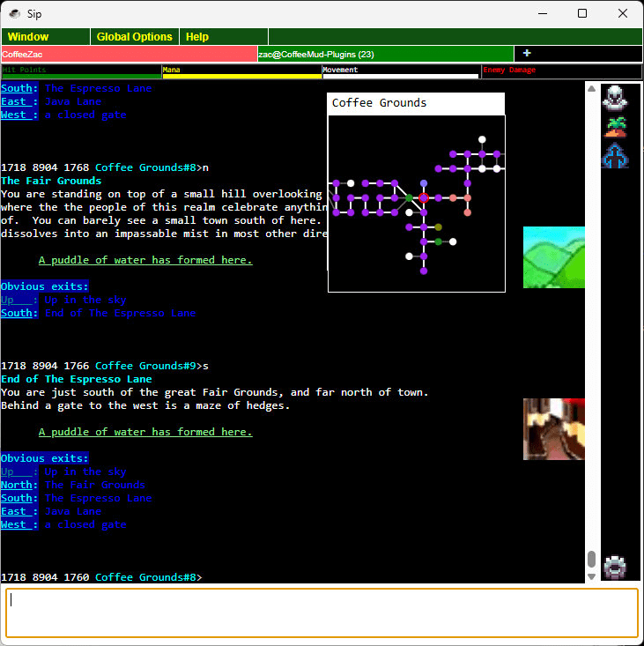Click the green hills room thumbnail
This screenshot has height=646, width=644.
(x=554, y=257)
